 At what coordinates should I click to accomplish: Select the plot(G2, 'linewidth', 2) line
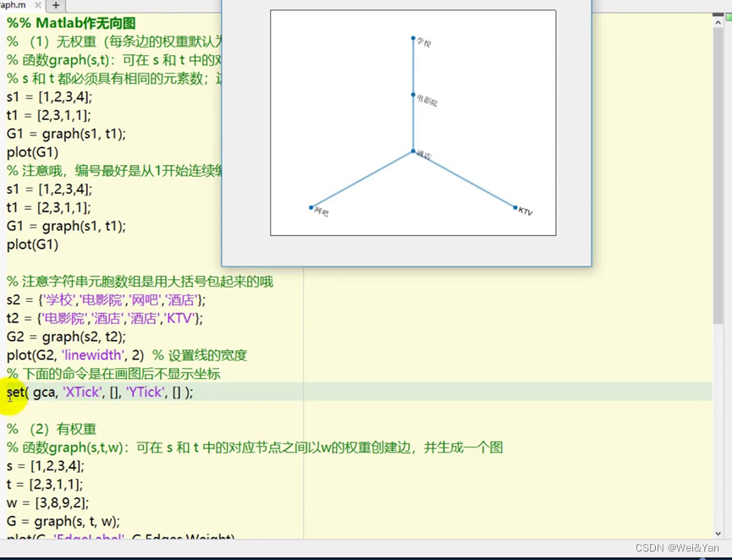76,355
